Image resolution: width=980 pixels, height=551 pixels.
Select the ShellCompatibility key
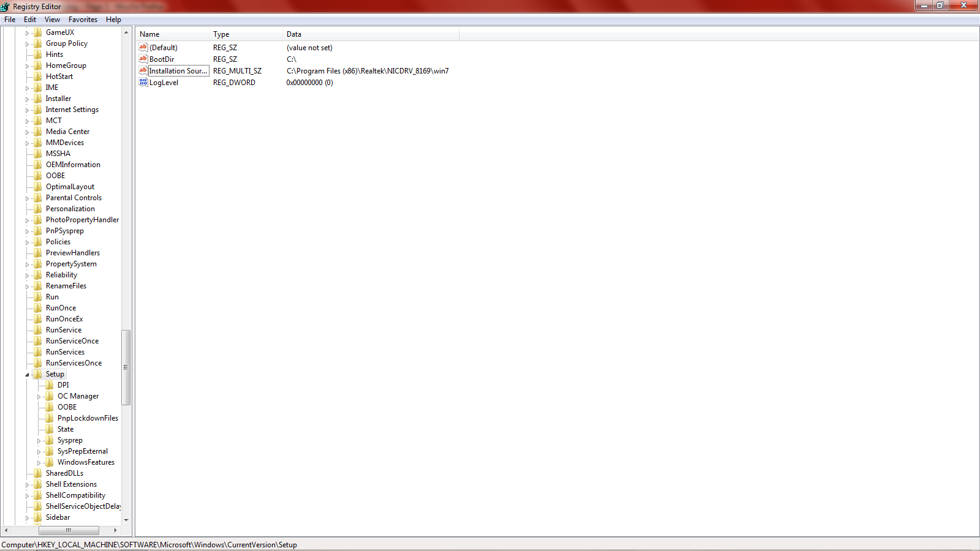[75, 495]
